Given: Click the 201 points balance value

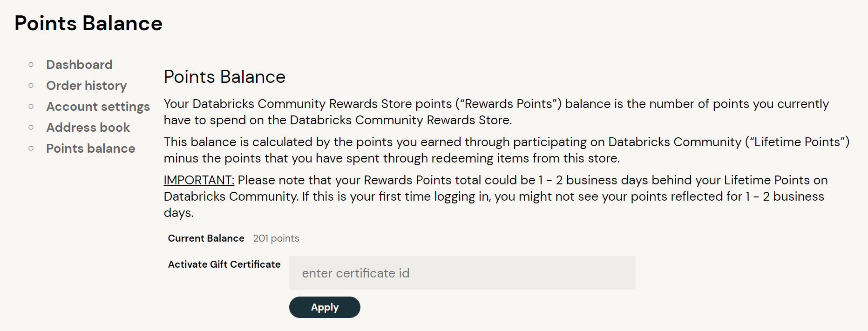Looking at the screenshot, I should pos(276,238).
